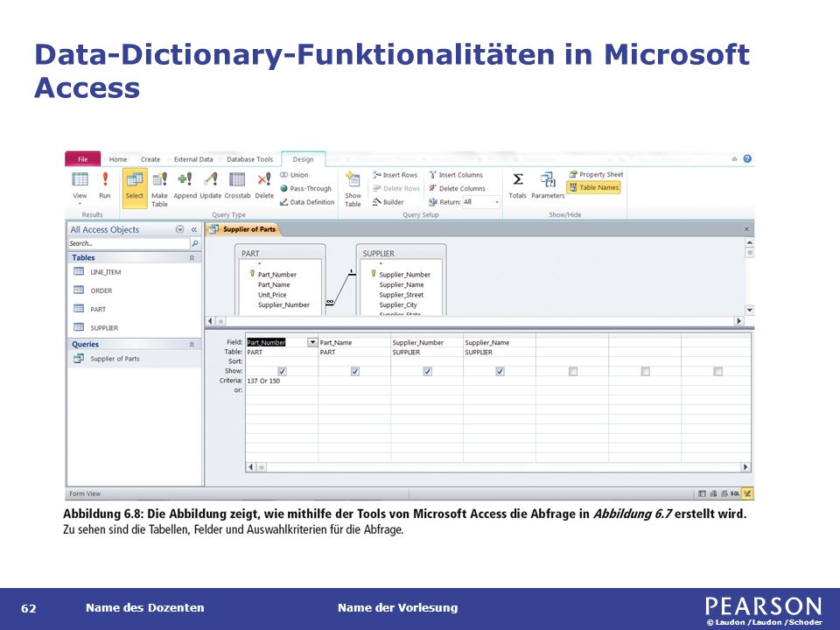Uncheck Show box for Supplier_Name column
This screenshot has height=630, width=840.
pos(500,371)
